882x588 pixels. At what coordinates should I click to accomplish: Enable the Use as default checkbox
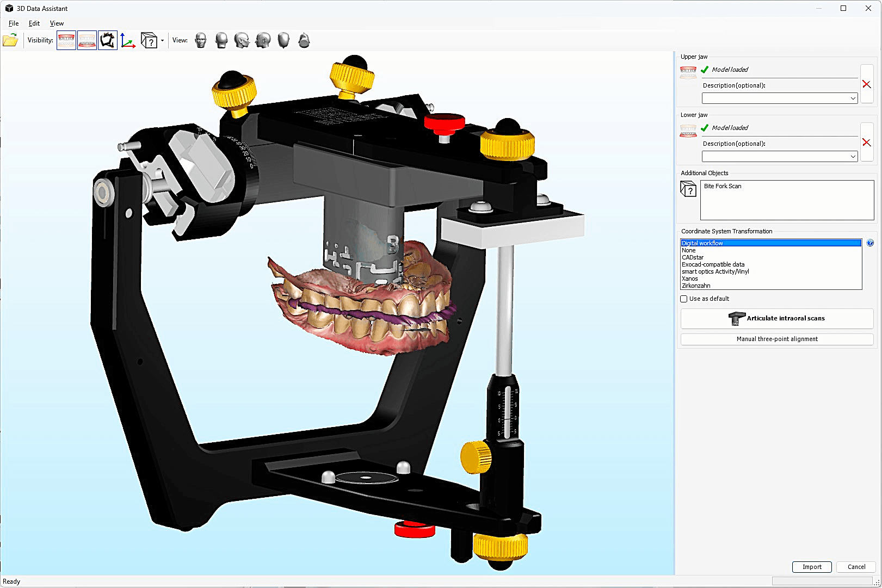click(684, 299)
